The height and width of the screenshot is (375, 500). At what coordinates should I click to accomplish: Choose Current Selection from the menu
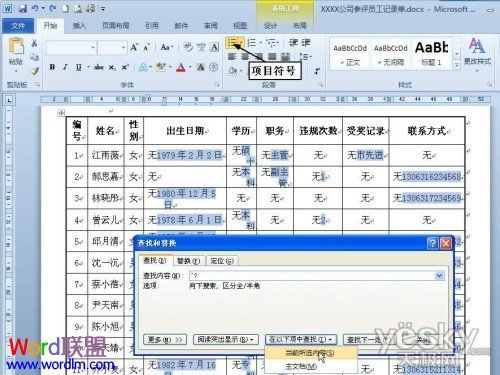(x=310, y=353)
